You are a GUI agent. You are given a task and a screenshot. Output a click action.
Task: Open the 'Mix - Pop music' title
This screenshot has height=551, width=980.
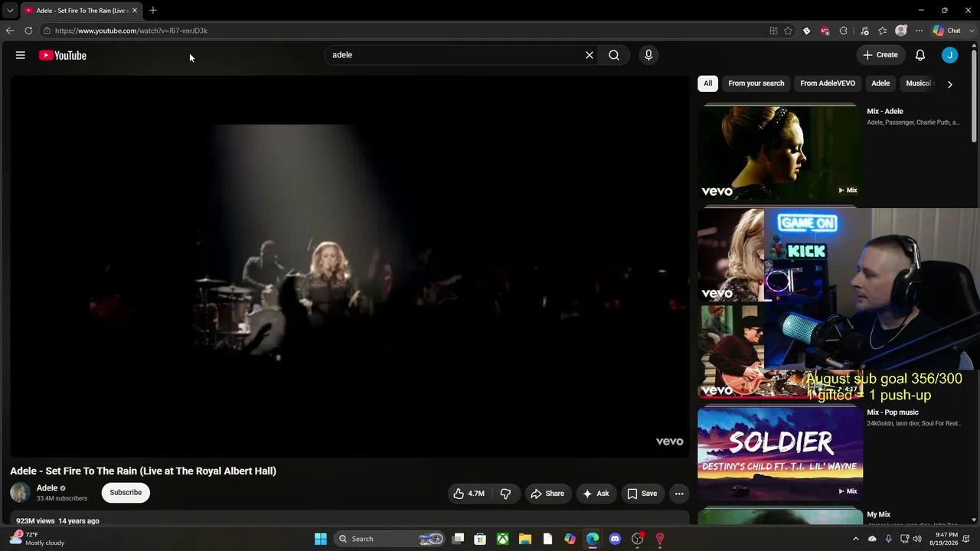tap(893, 412)
